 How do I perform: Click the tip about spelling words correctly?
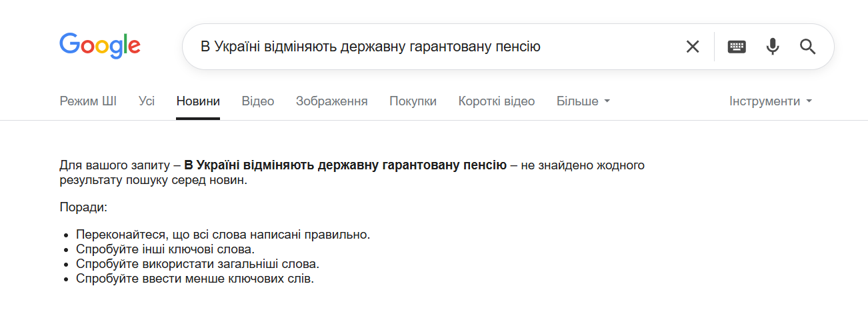(x=223, y=235)
